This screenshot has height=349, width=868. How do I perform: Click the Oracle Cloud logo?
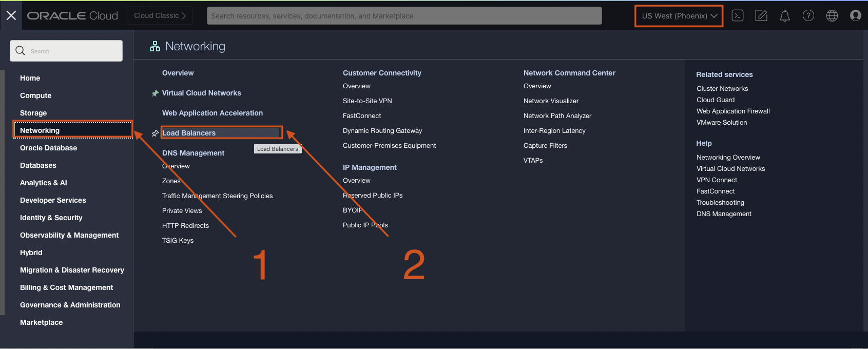[x=72, y=16]
